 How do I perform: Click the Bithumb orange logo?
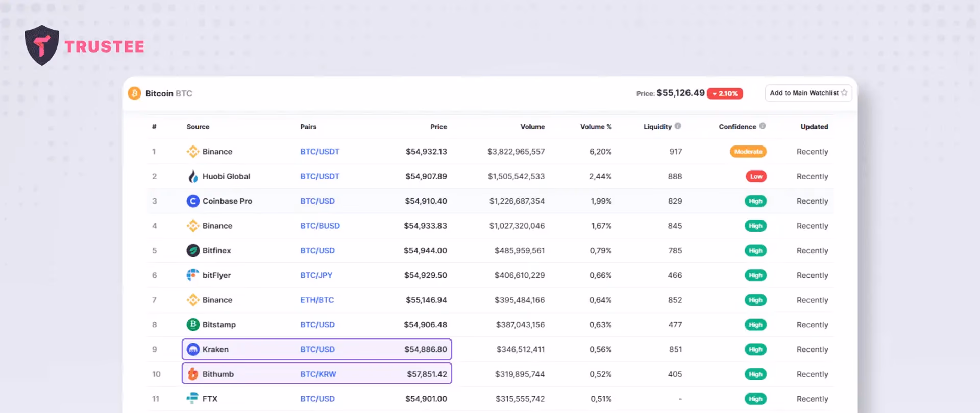(193, 374)
